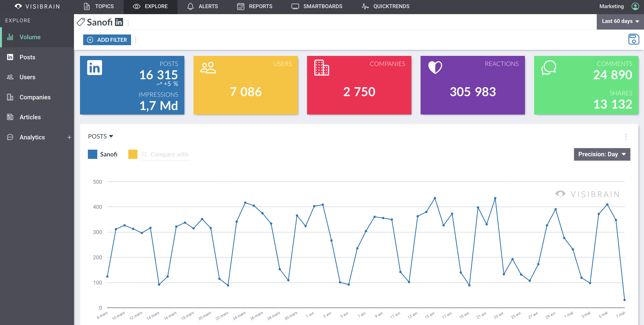Click the 305 983 reactions value
The width and height of the screenshot is (644, 325).
click(x=473, y=92)
